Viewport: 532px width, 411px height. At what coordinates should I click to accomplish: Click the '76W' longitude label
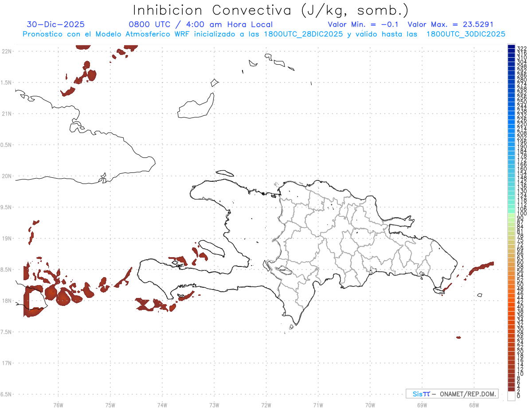pos(58,405)
